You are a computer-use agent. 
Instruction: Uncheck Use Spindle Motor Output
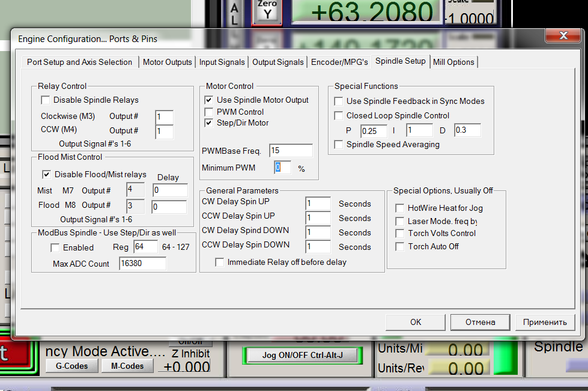(x=209, y=100)
